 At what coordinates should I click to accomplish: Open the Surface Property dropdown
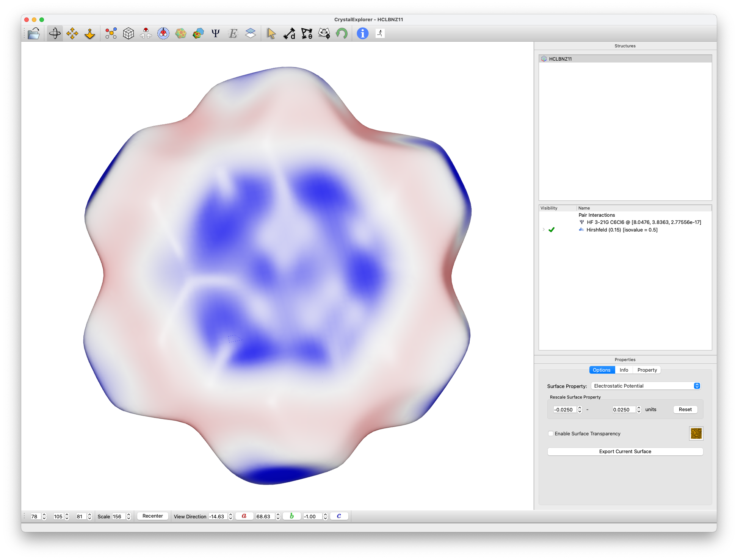(x=646, y=386)
